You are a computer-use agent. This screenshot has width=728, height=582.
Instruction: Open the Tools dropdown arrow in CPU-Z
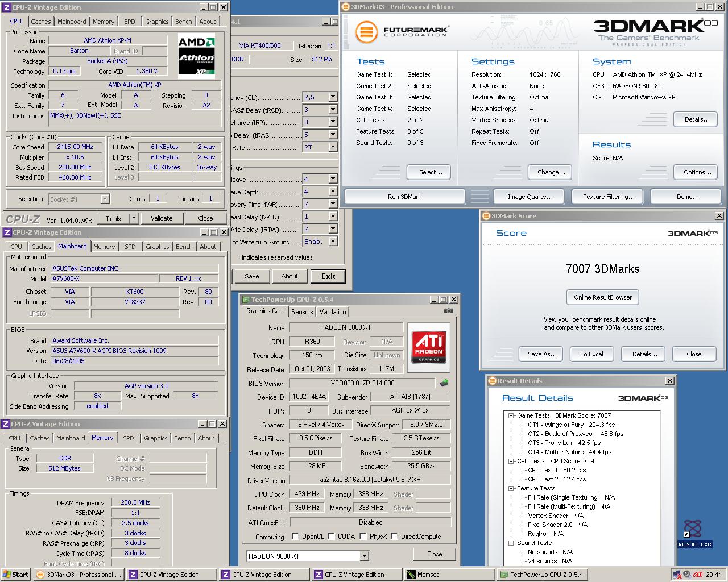(x=134, y=218)
